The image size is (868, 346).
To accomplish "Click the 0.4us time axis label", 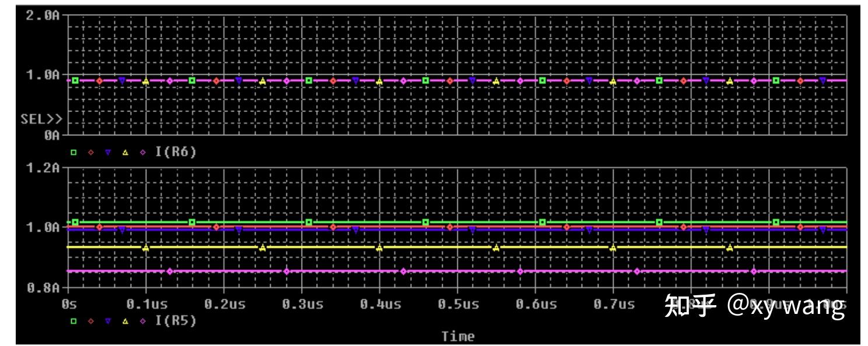I will [380, 304].
